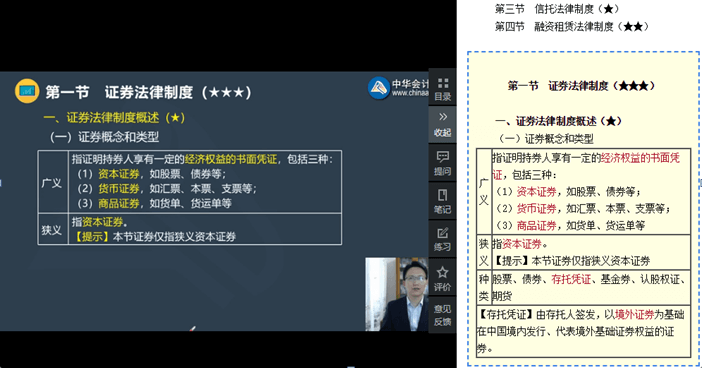
Task: Click the red 存托凭证 term in the notes table
Action: (571, 279)
